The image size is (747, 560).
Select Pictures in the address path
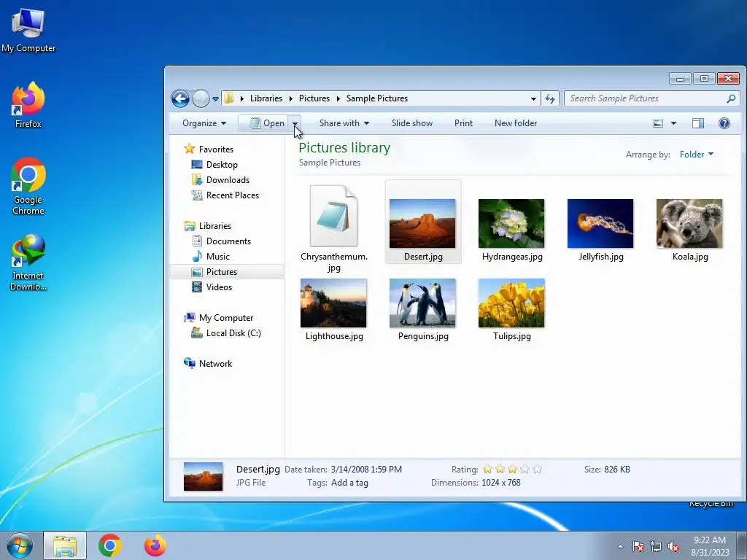pos(314,98)
